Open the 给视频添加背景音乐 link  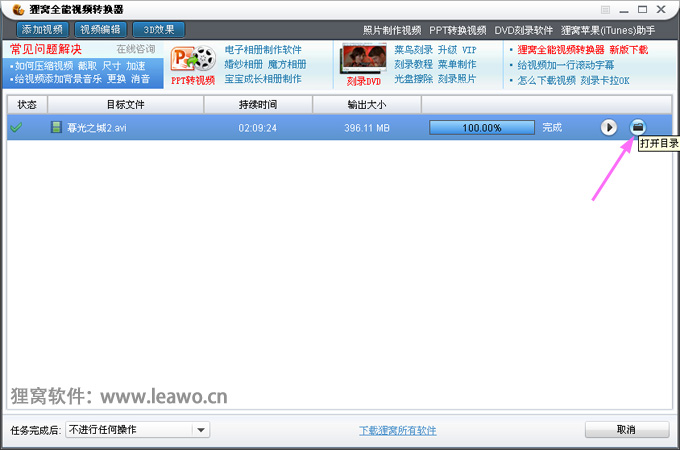coord(58,79)
